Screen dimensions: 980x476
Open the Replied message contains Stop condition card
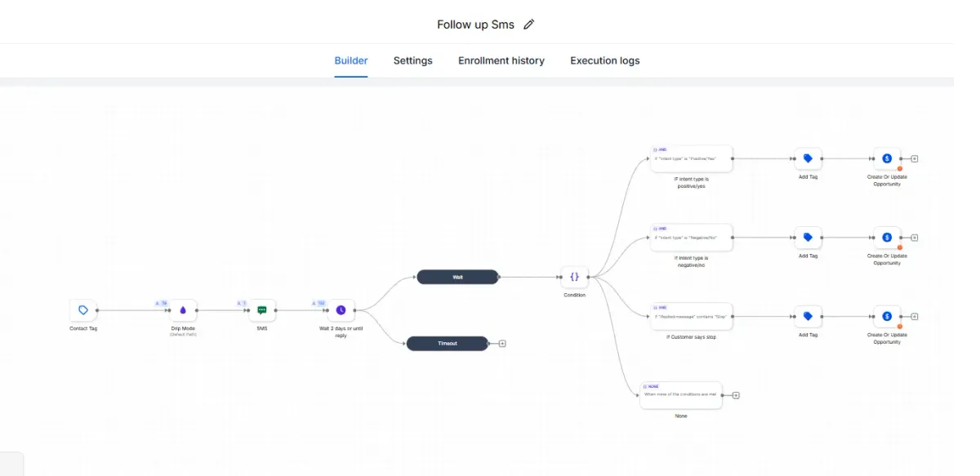pos(692,317)
